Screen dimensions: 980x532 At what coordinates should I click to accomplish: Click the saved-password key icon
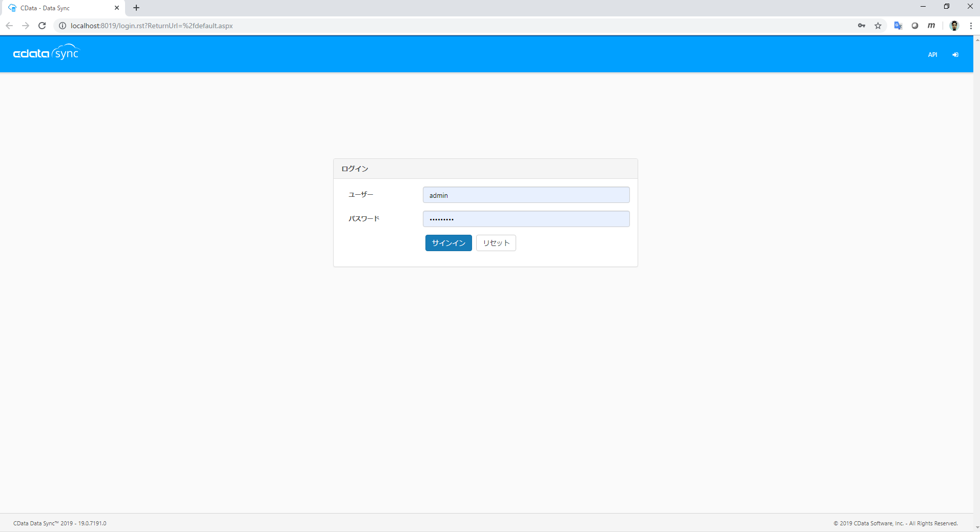[861, 26]
